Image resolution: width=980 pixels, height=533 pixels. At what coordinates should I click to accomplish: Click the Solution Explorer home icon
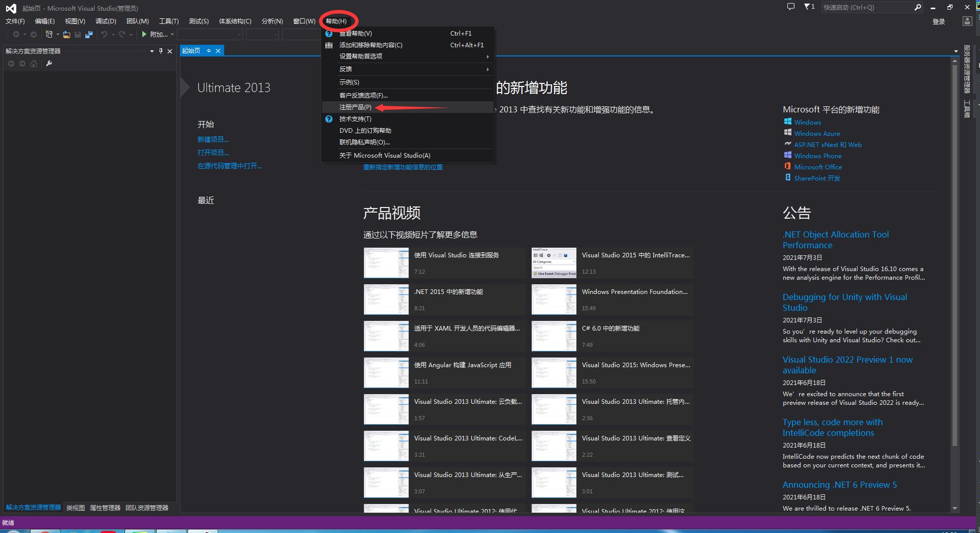coord(34,64)
